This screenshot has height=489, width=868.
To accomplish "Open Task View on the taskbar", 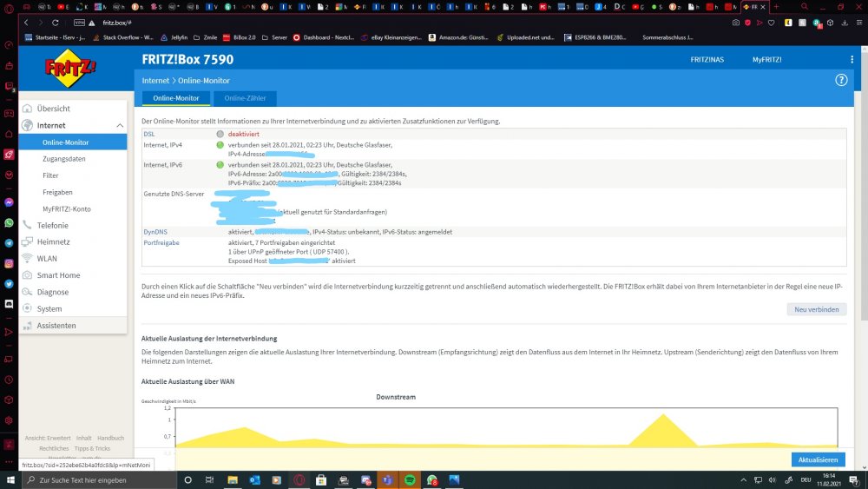I will pyautogui.click(x=209, y=479).
